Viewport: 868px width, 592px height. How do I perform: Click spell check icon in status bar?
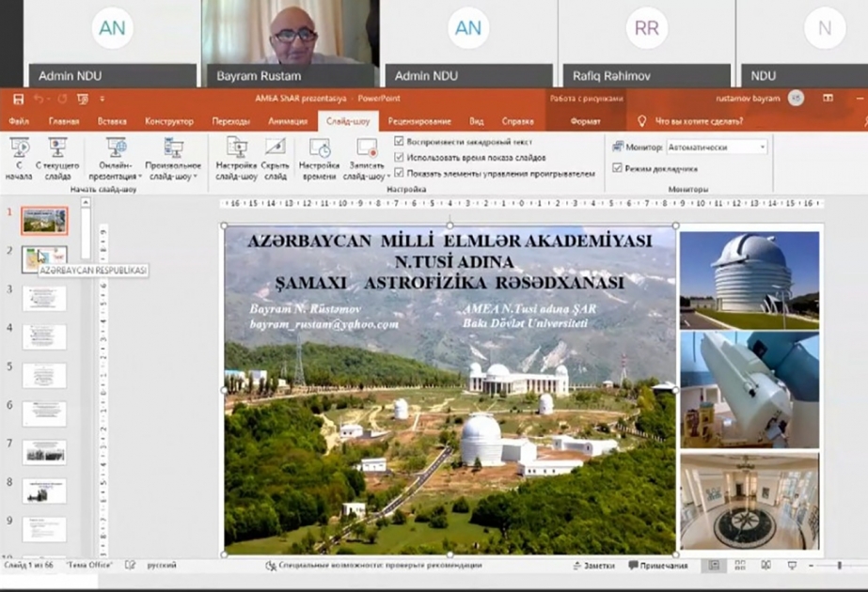(x=130, y=565)
